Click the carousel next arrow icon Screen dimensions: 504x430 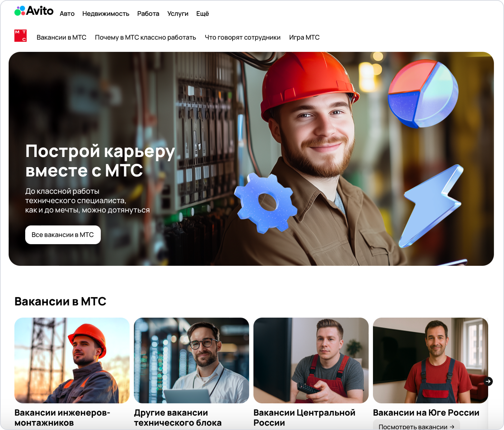[x=488, y=381]
